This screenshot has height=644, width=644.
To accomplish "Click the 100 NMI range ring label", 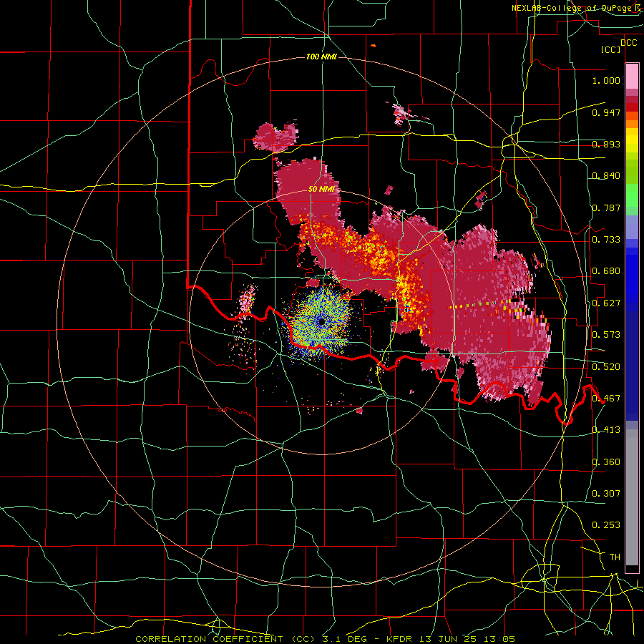I will click(321, 57).
